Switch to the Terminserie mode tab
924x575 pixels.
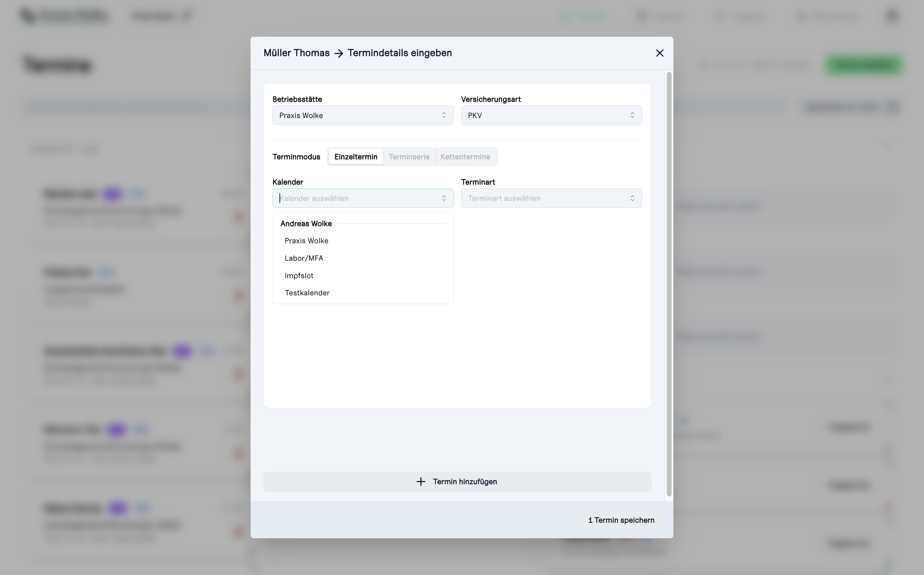click(409, 157)
